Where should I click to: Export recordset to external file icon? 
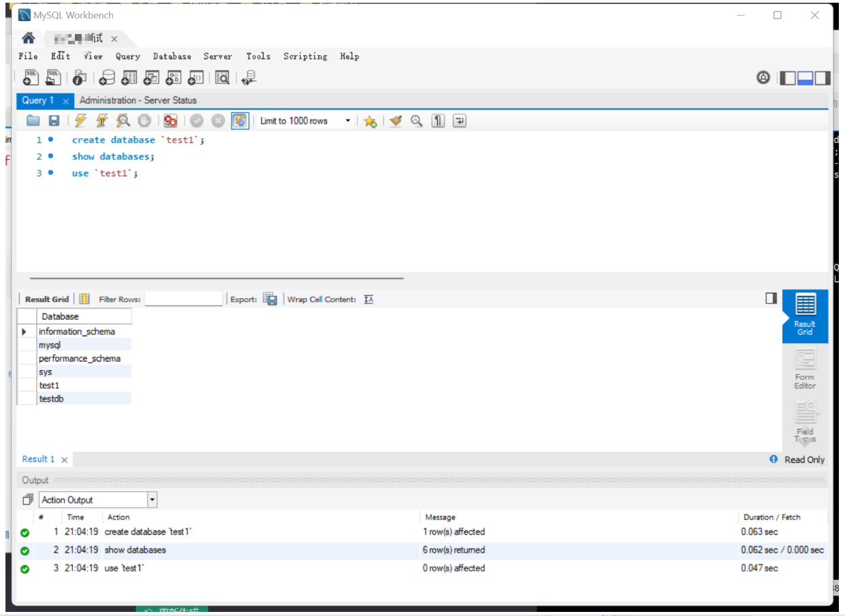[x=270, y=299]
